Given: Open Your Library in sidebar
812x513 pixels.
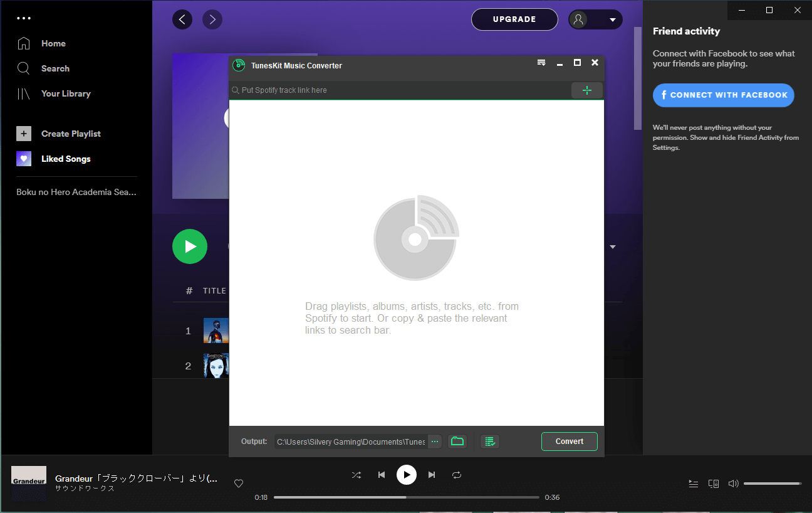Looking at the screenshot, I should click(54, 93).
